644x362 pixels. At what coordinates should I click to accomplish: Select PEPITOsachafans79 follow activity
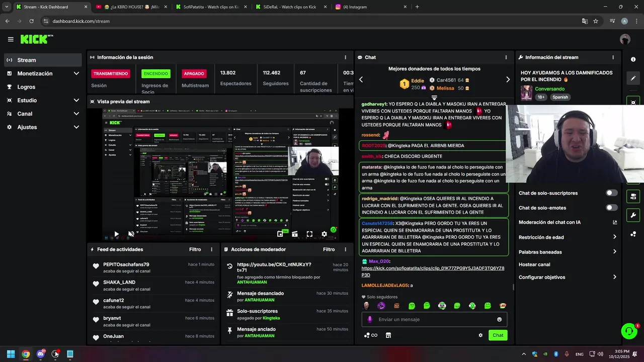pyautogui.click(x=153, y=267)
